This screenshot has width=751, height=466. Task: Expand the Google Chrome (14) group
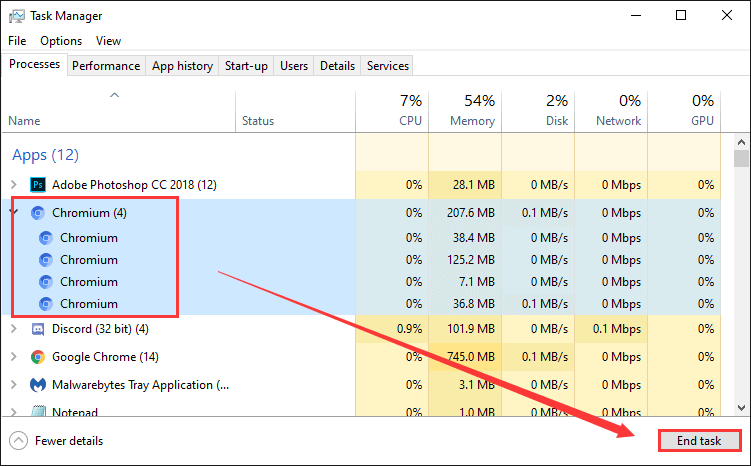(14, 357)
